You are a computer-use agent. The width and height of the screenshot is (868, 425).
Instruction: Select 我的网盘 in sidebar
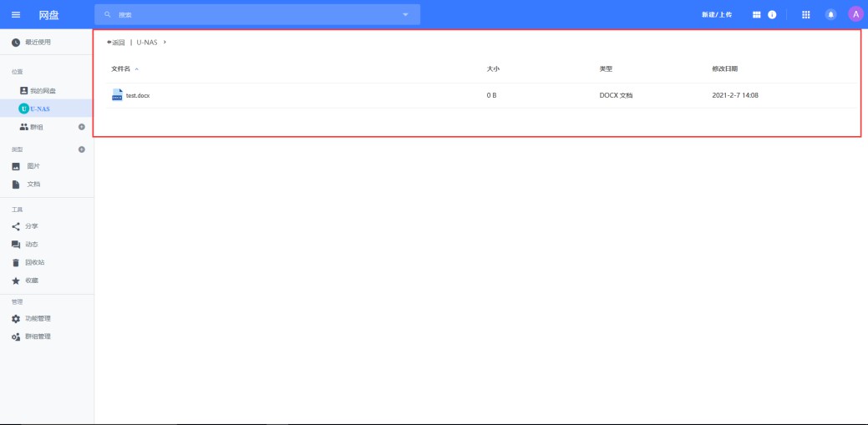(x=42, y=90)
